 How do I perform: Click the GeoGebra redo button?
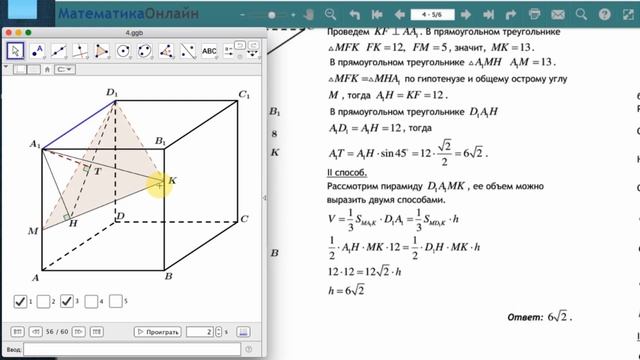click(x=253, y=45)
